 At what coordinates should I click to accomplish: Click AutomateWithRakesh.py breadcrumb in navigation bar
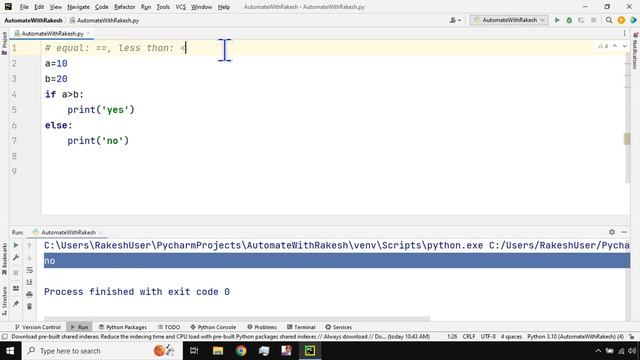[104, 20]
